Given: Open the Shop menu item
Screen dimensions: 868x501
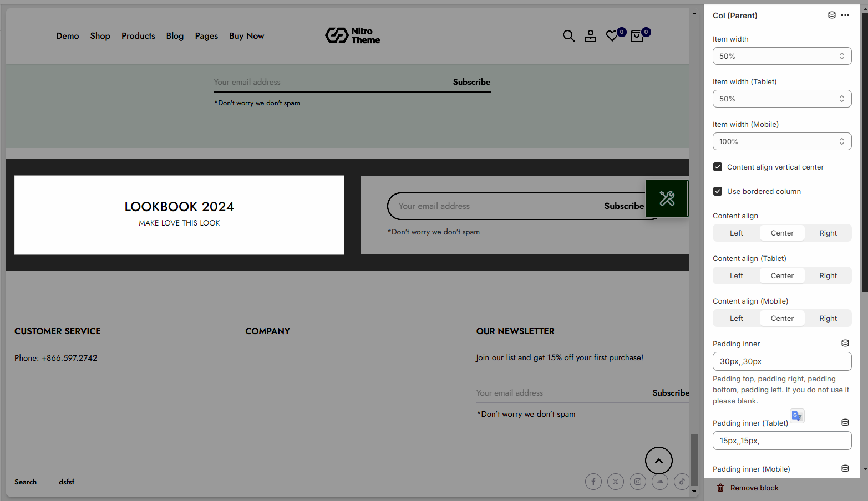Looking at the screenshot, I should (x=100, y=36).
